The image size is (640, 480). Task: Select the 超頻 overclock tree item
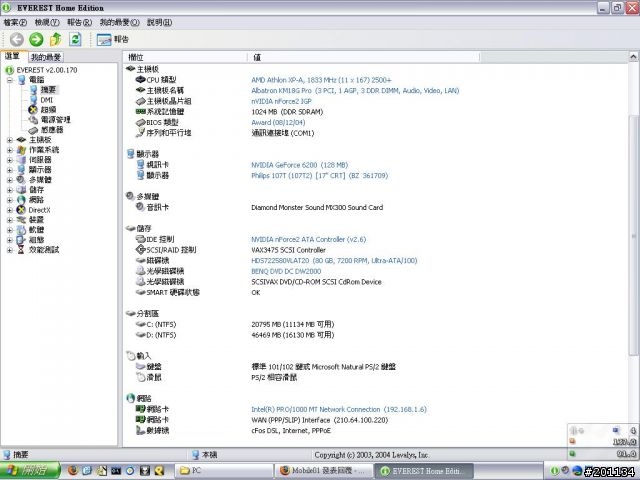point(48,110)
